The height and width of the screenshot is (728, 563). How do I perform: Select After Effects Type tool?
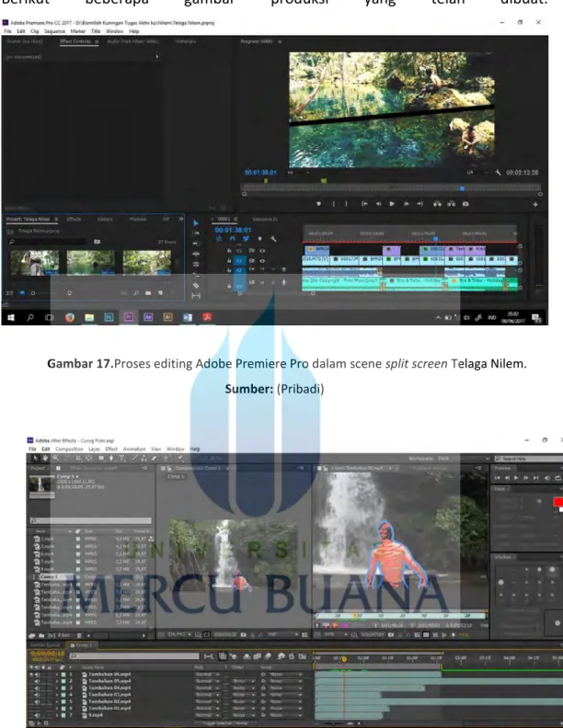(121, 459)
